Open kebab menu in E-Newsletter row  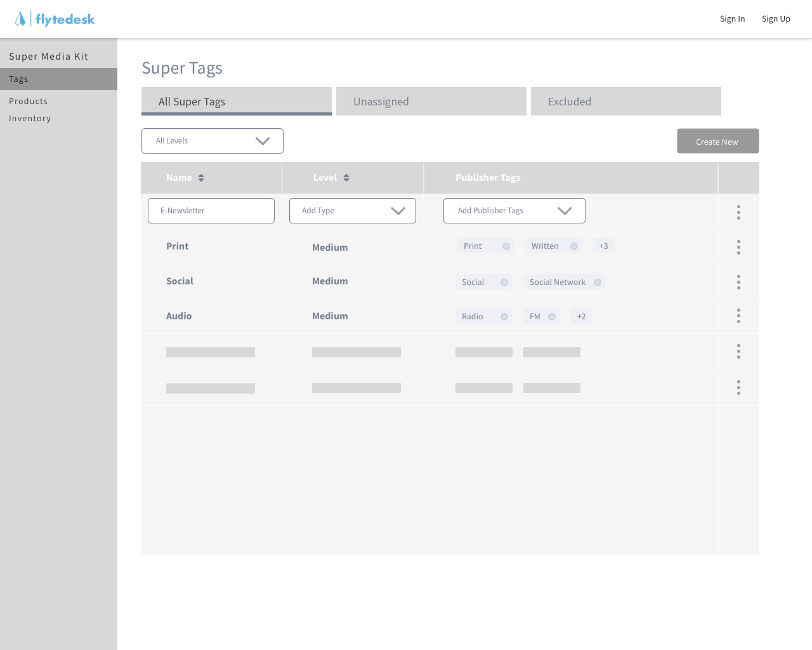[738, 213]
